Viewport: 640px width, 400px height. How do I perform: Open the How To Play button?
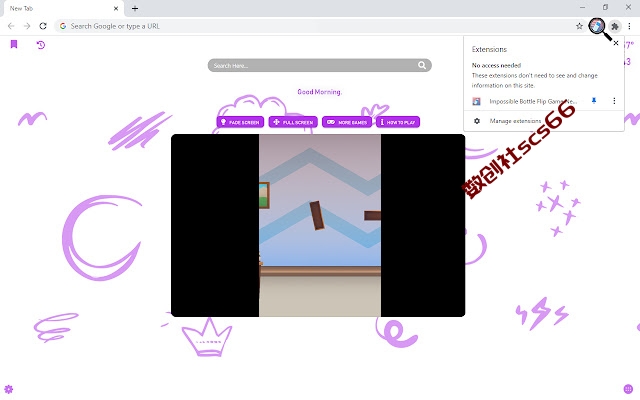tap(398, 122)
